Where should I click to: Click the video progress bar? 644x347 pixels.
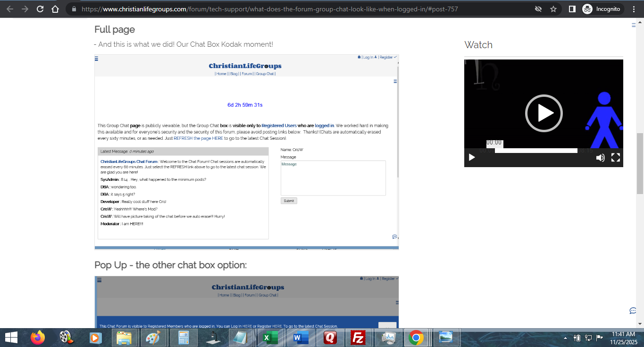click(536, 151)
